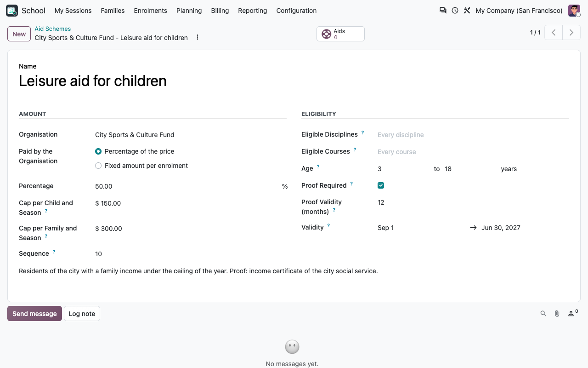588x368 pixels.
Task: Select Fixed amount per enrolment option
Action: (x=98, y=166)
